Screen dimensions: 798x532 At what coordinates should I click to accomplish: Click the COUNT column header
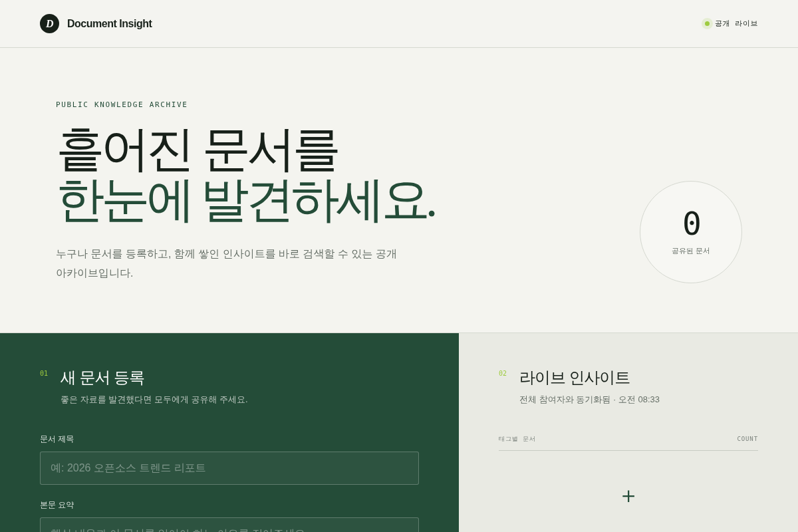pos(747,439)
